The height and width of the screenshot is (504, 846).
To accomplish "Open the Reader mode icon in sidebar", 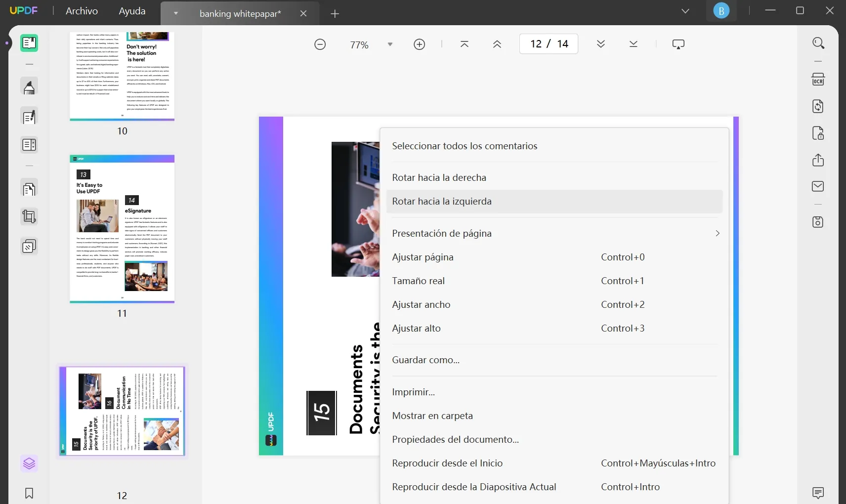I will (29, 43).
